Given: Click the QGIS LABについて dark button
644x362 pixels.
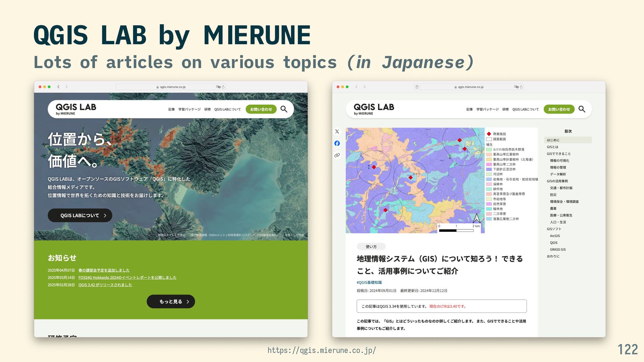Looking at the screenshot, I should click(80, 216).
